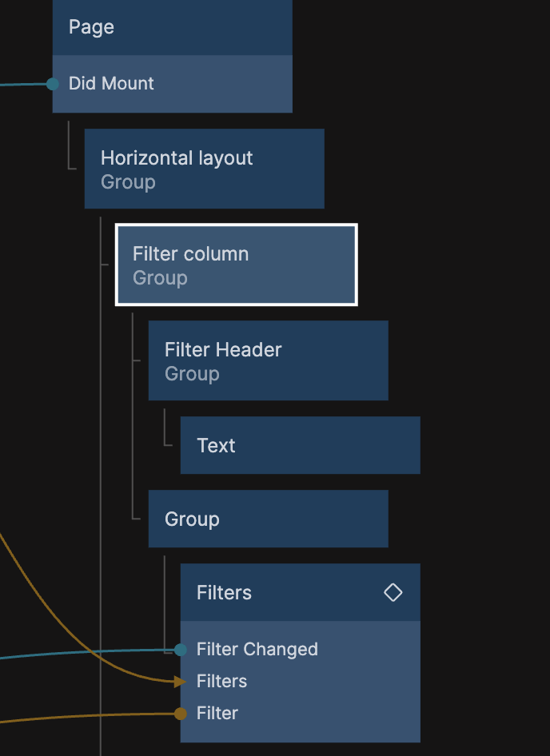Viewport: 550px width, 756px height.
Task: Click the teal connection line to Did Mount
Action: point(23,85)
